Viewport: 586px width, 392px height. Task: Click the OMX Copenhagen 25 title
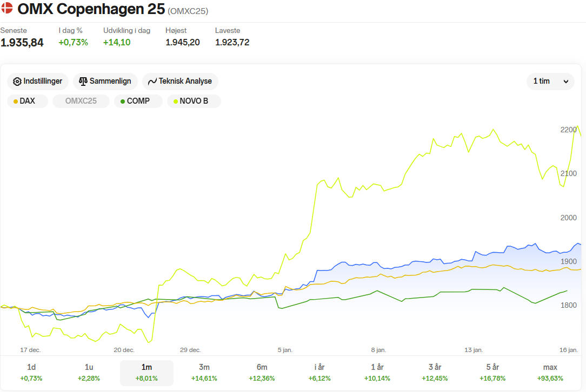(x=91, y=9)
